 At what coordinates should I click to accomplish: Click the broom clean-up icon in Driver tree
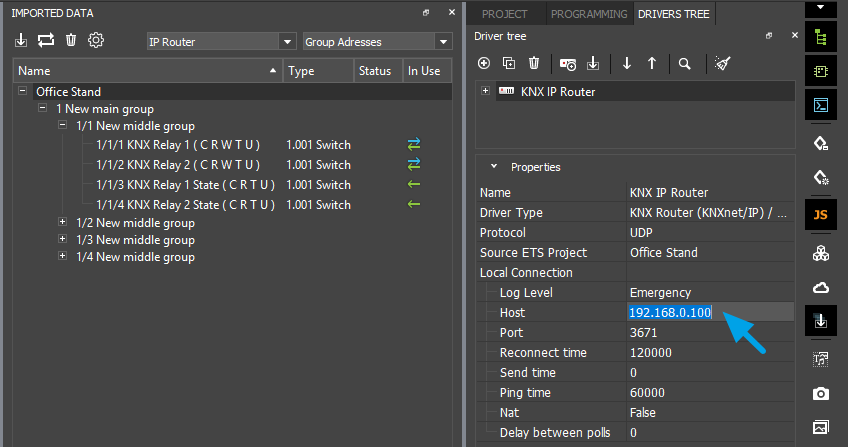tap(721, 63)
